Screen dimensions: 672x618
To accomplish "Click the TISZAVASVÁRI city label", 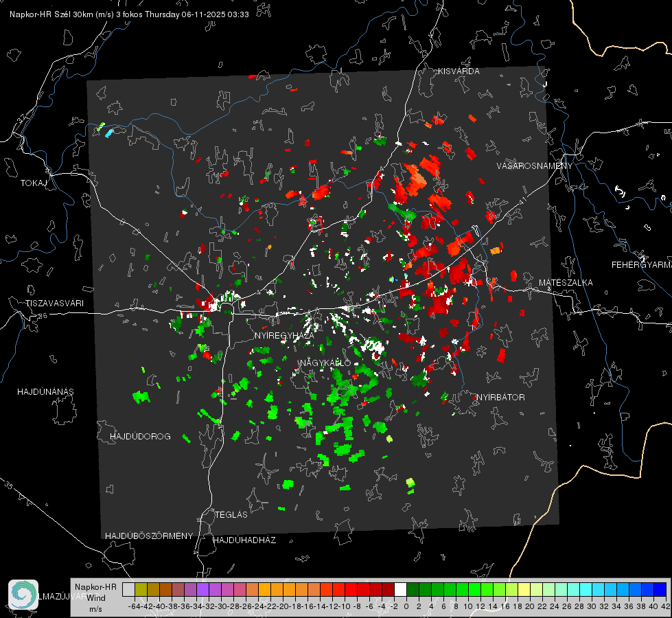I will [x=54, y=304].
